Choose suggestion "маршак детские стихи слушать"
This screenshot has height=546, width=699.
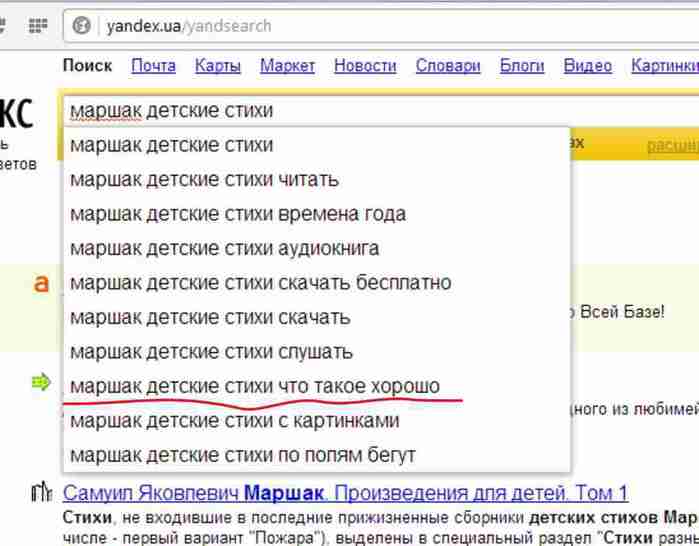pos(317,352)
